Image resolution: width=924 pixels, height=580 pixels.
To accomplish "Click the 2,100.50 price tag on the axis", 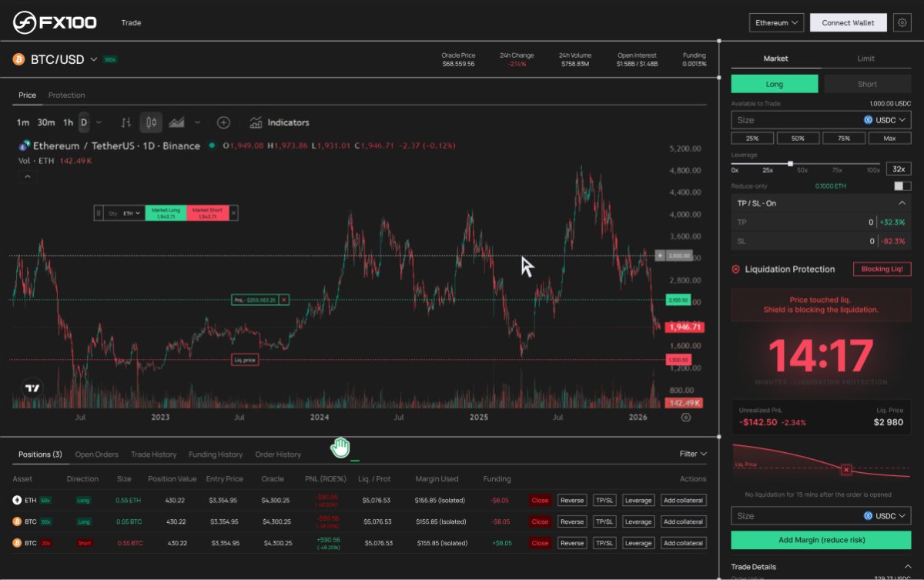I will coord(678,300).
